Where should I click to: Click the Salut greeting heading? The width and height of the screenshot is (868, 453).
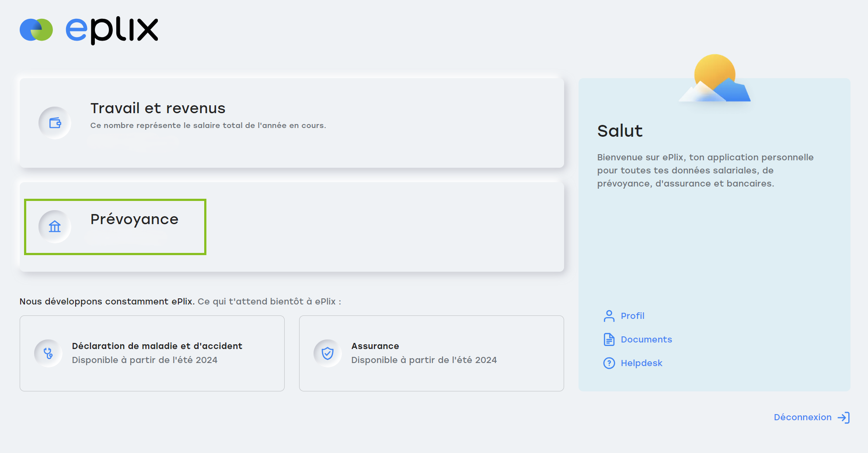click(620, 131)
